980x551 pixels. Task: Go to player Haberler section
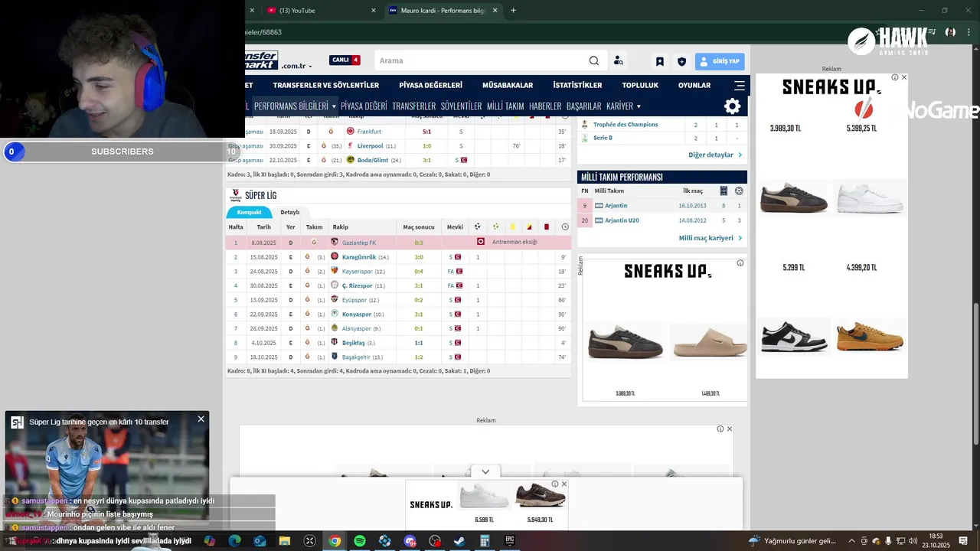point(545,106)
